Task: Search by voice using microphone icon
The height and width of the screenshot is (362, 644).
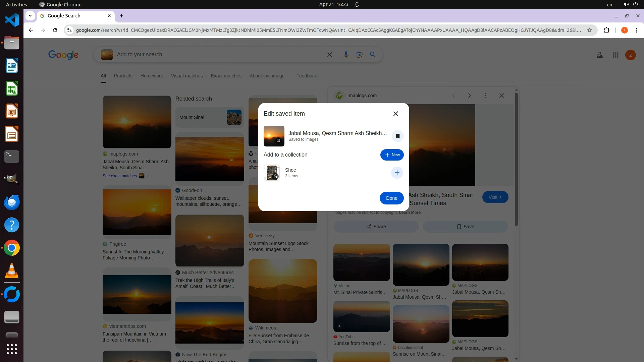Action: pos(346,55)
